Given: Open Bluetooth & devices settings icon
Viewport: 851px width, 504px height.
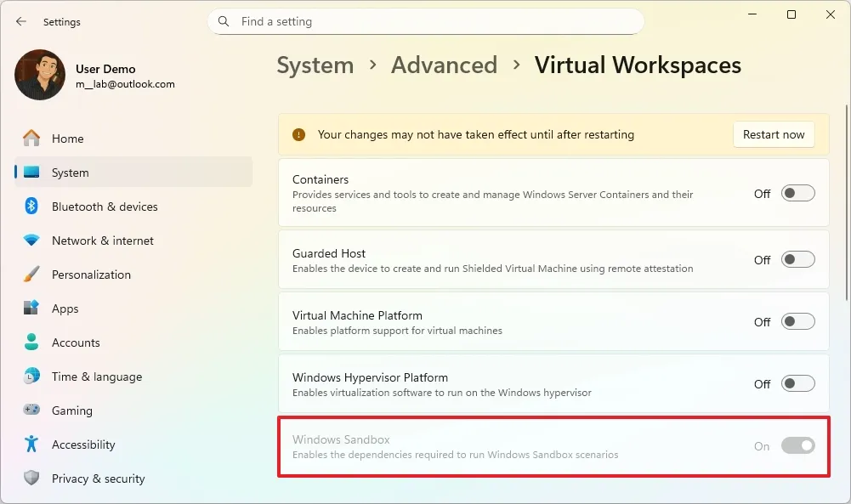Looking at the screenshot, I should pos(31,207).
